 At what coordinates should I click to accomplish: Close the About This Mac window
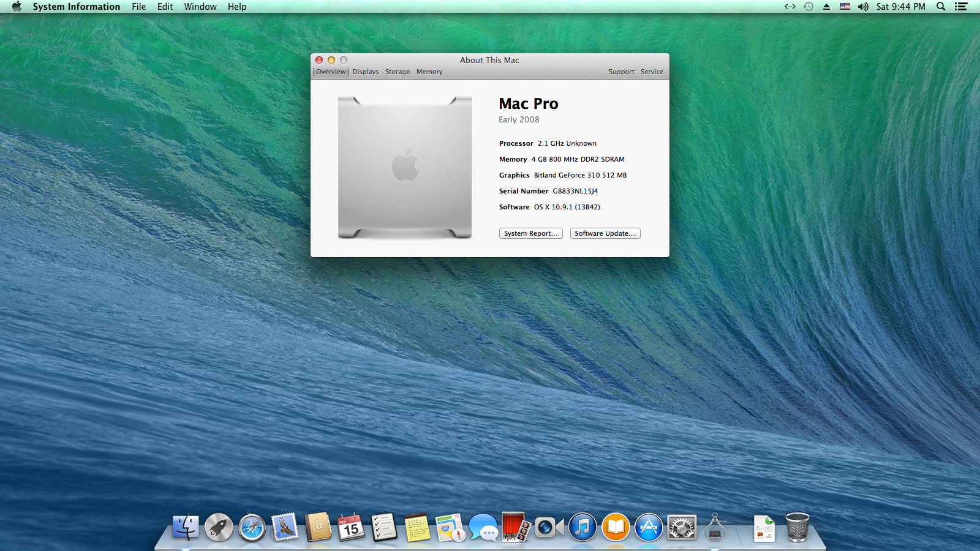tap(319, 60)
